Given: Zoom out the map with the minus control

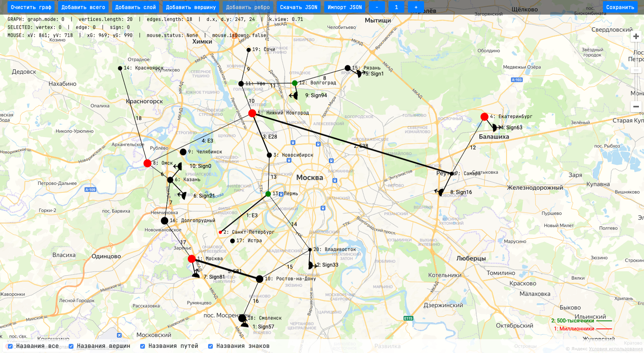Looking at the screenshot, I should pyautogui.click(x=636, y=106).
